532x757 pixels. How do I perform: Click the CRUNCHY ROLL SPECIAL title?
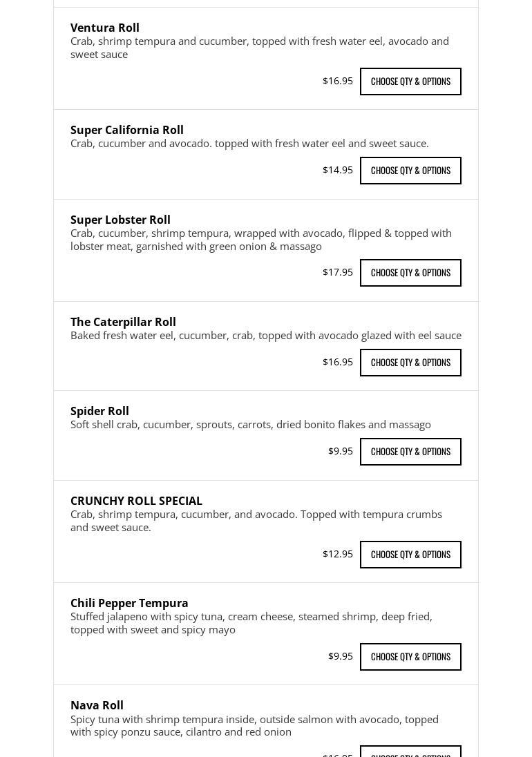136,501
